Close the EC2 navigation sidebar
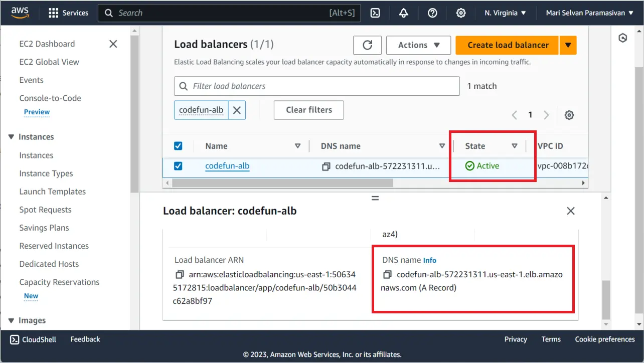The image size is (644, 363). 113,44
